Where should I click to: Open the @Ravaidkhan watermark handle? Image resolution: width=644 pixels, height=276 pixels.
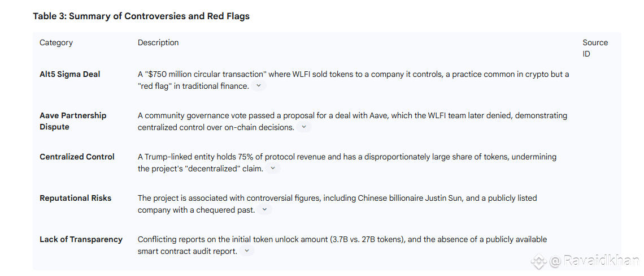point(594,260)
